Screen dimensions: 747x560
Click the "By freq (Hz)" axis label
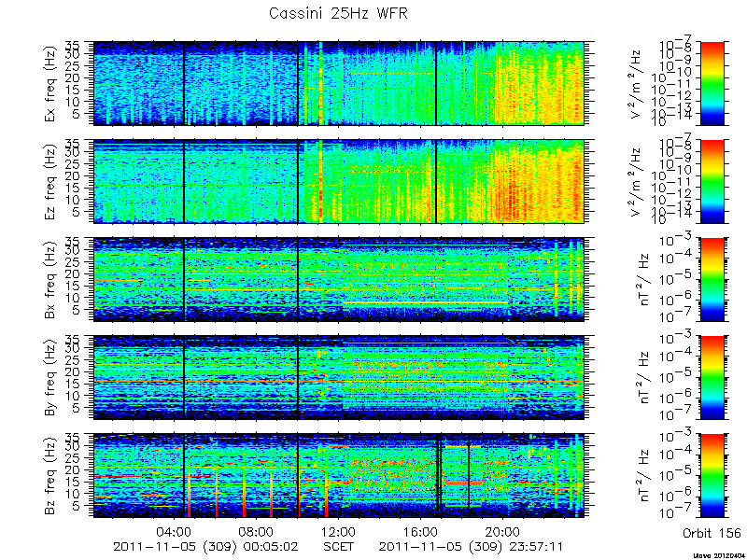[x=51, y=378]
